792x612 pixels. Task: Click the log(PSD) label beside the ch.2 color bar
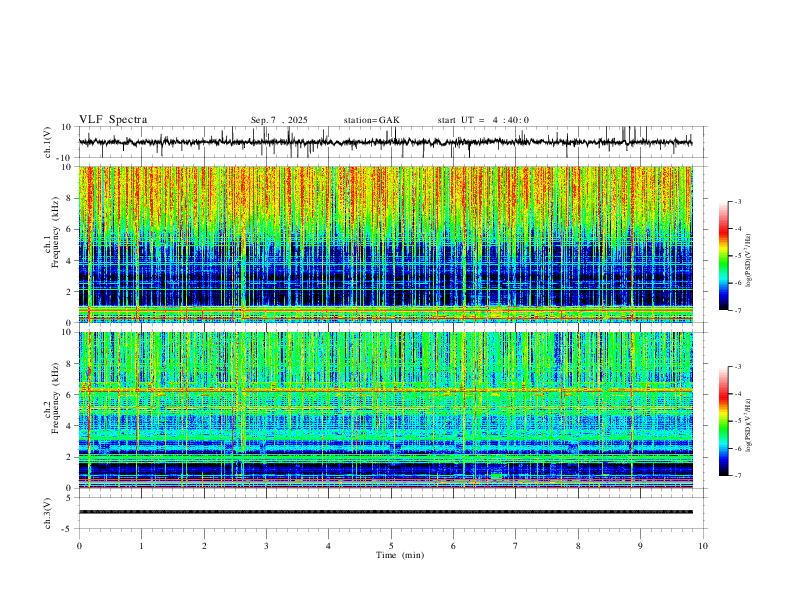pos(748,426)
